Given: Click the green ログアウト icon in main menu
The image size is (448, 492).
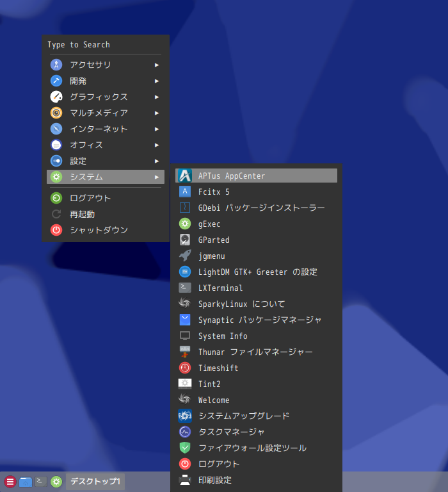Looking at the screenshot, I should (56, 198).
